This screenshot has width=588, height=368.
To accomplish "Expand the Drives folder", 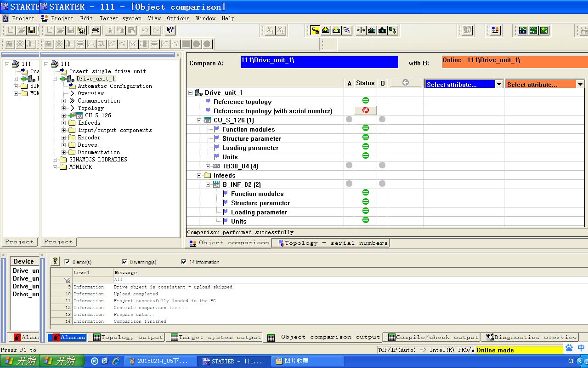I will pos(64,145).
